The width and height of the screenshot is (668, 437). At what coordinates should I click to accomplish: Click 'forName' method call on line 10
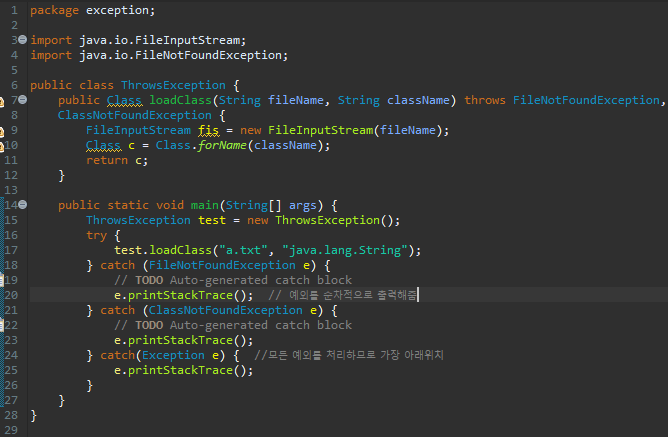(222, 145)
